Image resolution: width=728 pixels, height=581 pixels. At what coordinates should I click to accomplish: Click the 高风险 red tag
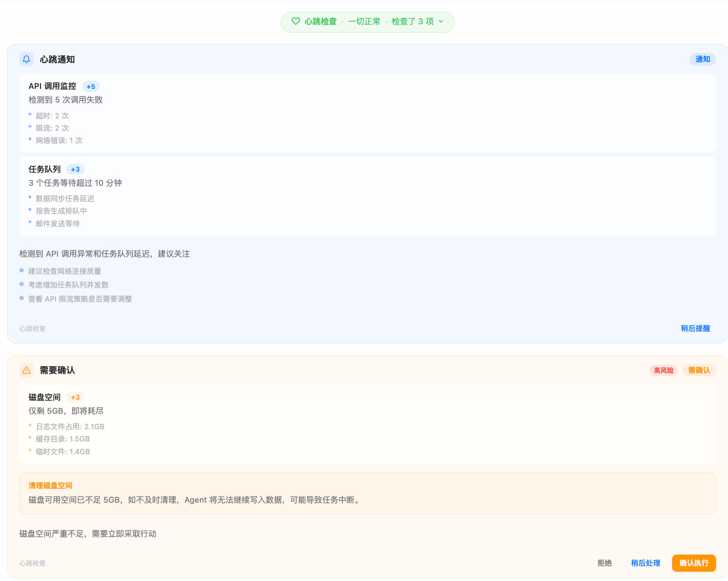coord(663,371)
